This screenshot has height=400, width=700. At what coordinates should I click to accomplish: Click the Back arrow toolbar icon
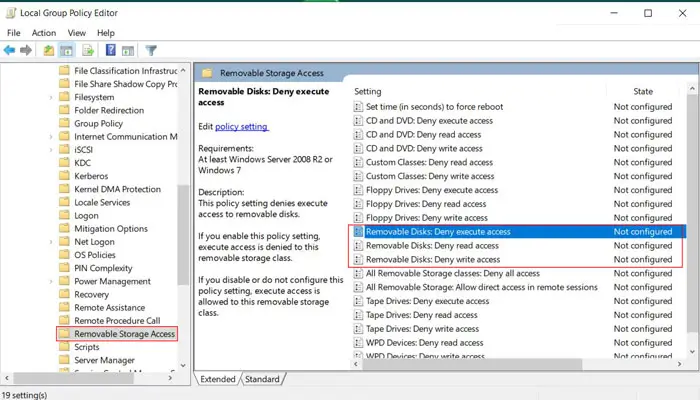click(10, 50)
